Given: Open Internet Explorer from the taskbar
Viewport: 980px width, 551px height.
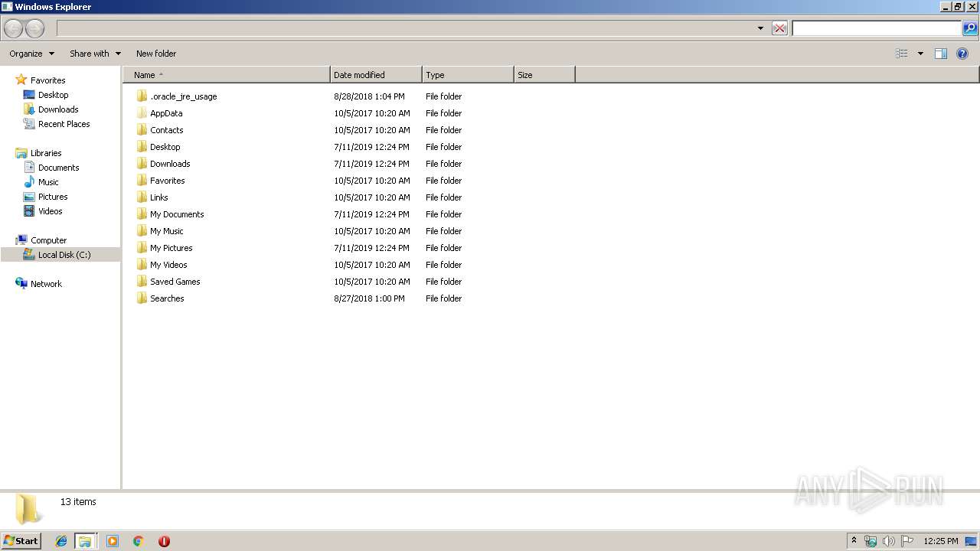Looking at the screenshot, I should [61, 541].
